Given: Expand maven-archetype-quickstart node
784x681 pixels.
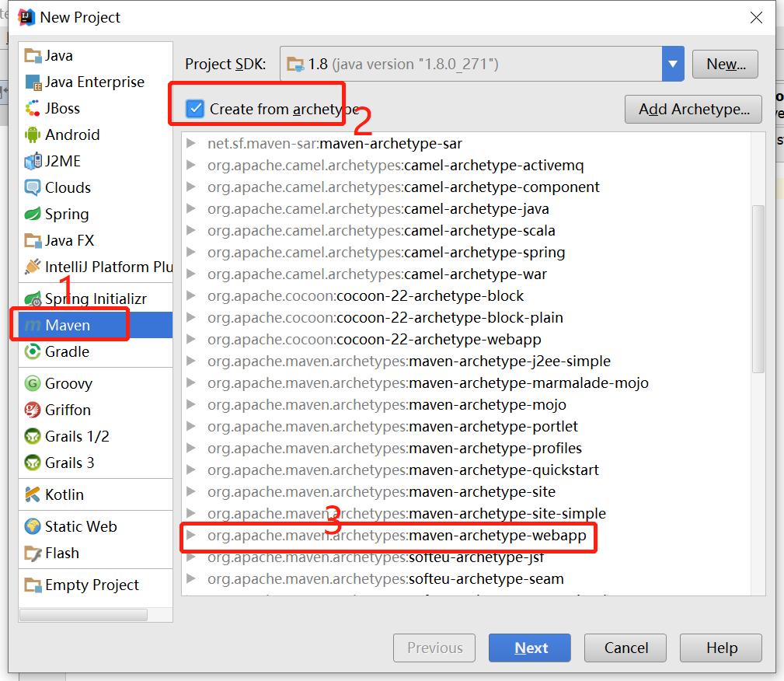Looking at the screenshot, I should coord(190,470).
